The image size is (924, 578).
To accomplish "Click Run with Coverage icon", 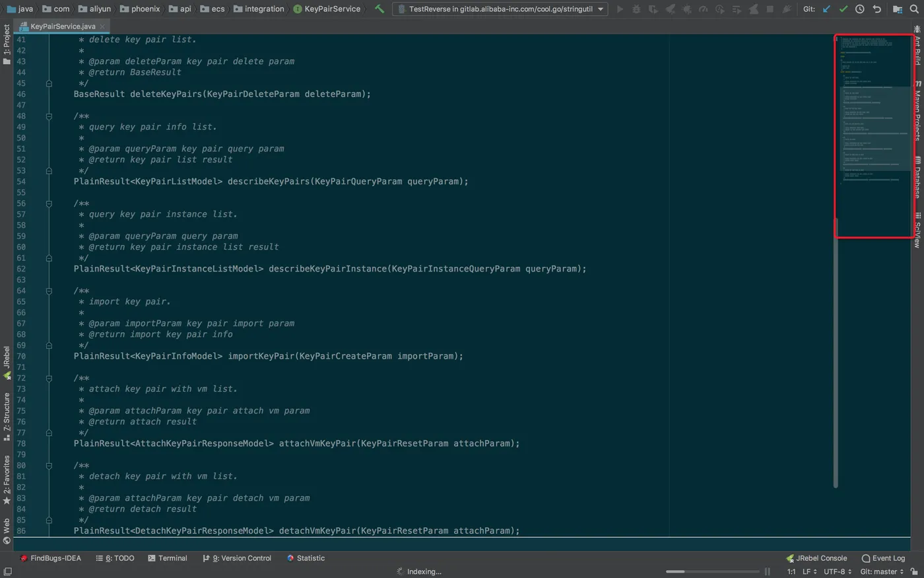I will coord(653,9).
